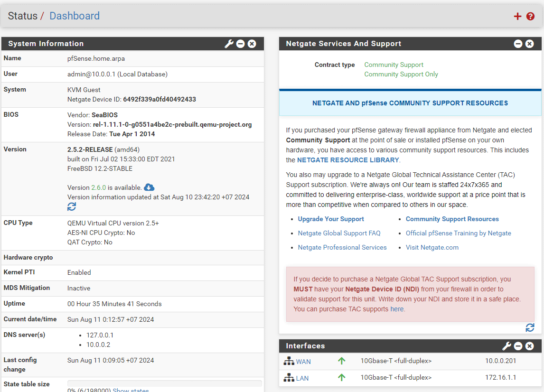
Task: Click Kernel PTI value Enabled
Action: [x=79, y=273]
